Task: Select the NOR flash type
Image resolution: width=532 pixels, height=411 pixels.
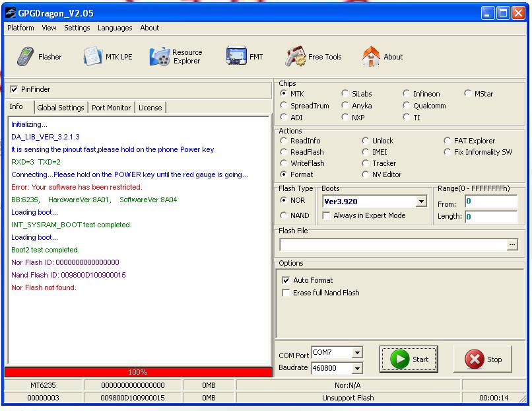Action: [283, 200]
